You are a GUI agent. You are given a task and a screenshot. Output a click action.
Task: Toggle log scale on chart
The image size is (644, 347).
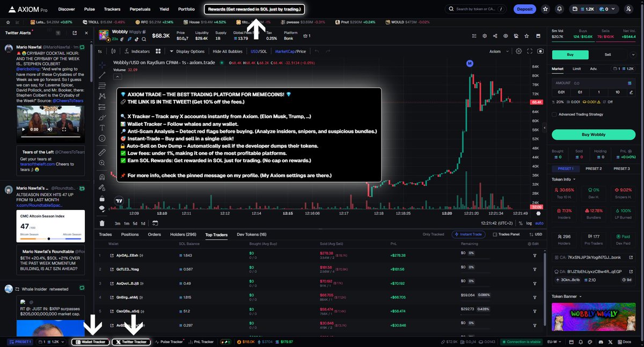pyautogui.click(x=529, y=223)
